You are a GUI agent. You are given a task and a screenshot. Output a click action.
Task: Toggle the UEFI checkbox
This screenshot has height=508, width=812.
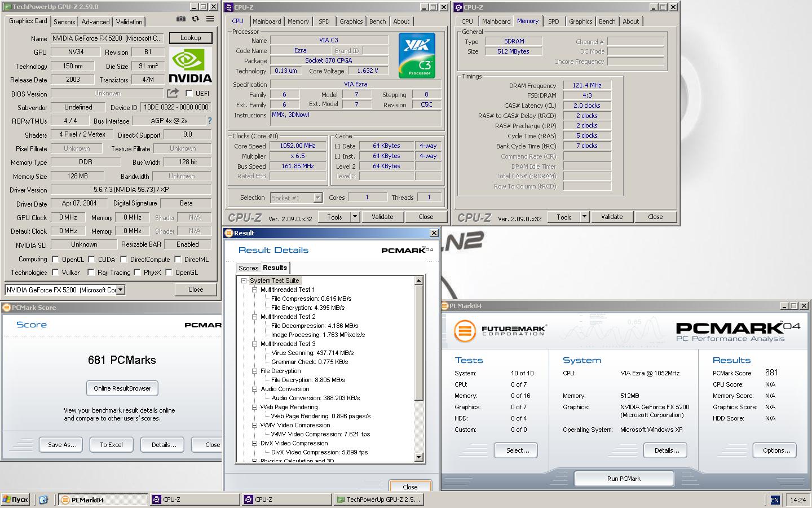point(189,94)
